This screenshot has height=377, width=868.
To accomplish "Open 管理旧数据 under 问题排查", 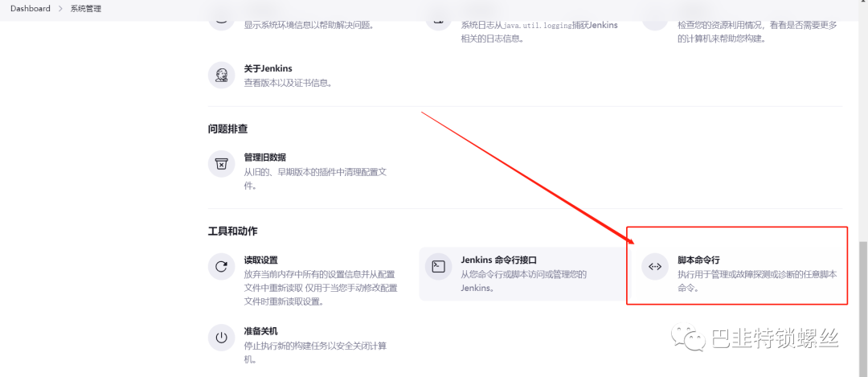I will (x=265, y=158).
